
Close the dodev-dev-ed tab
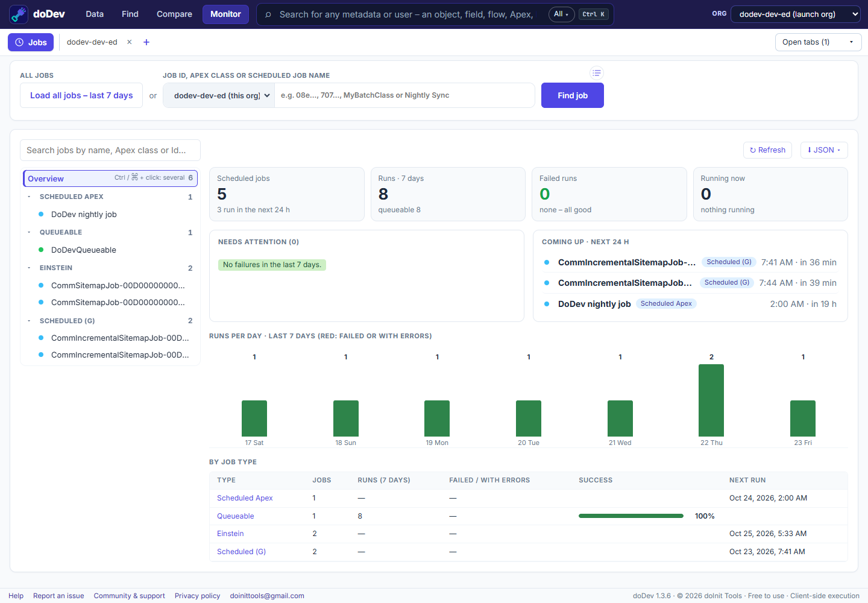click(x=129, y=42)
